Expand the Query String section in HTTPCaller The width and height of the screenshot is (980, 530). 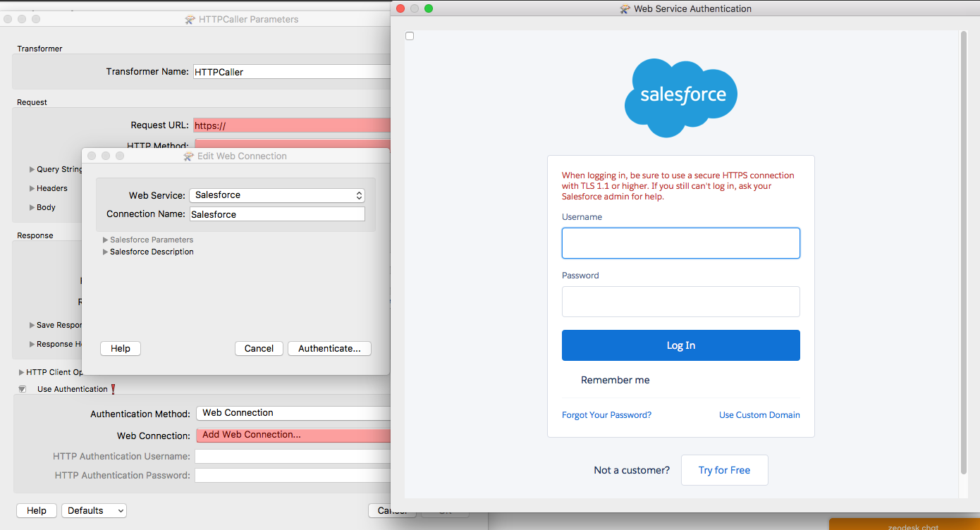(x=32, y=169)
